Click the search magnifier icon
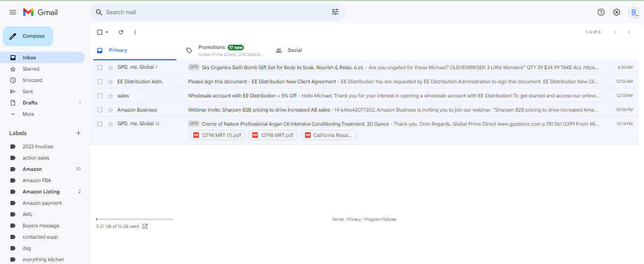This screenshot has width=644, height=264. (99, 12)
